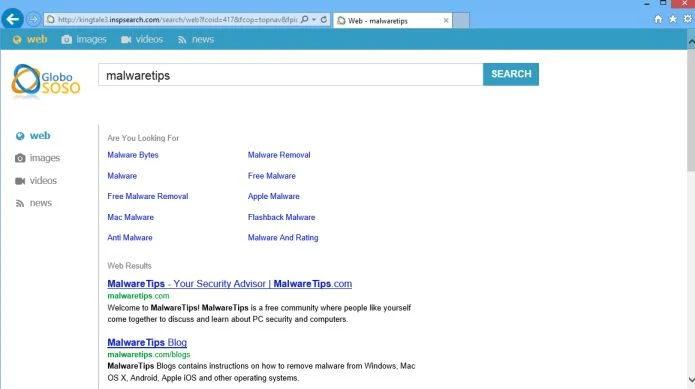Image resolution: width=695 pixels, height=389 pixels.
Task: Click the 'Web Results' heading text
Action: coord(129,266)
